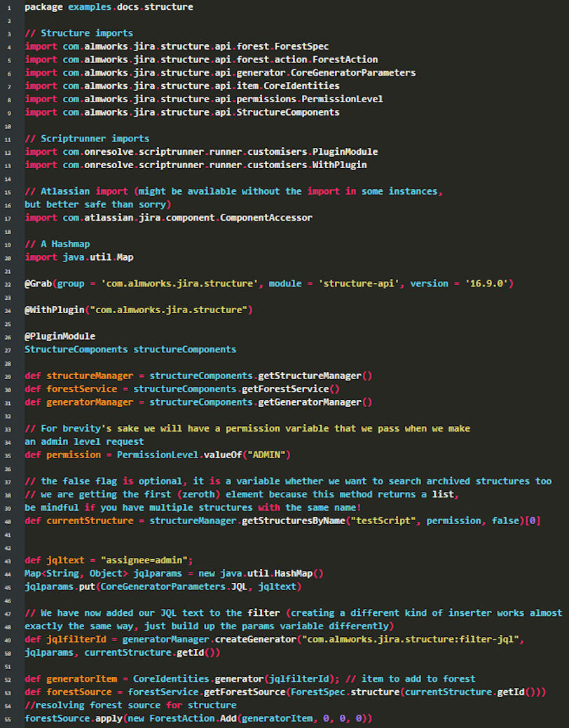Screen dimensions: 569x728
Task: Click 'an admin level request' line
Action: [x=84, y=441]
